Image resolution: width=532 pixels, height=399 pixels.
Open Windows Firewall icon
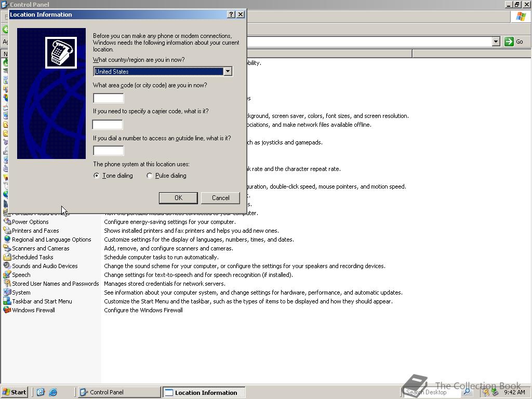click(7, 310)
